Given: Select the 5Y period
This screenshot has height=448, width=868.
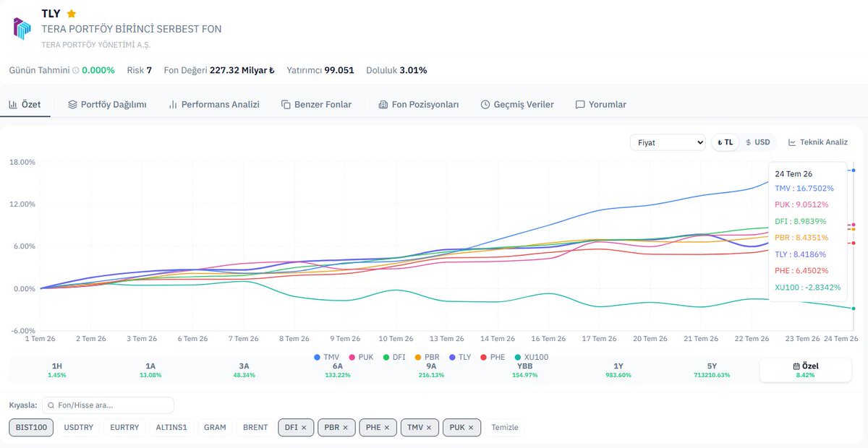Looking at the screenshot, I should pos(712,370).
